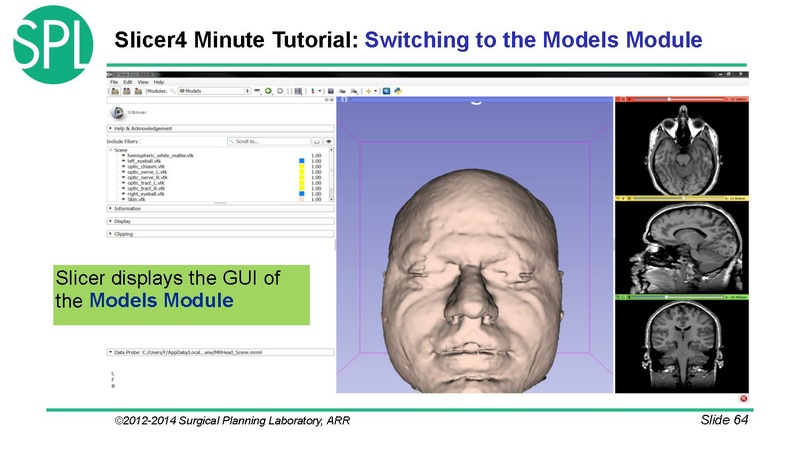Collapse the Data Probe section
The height and width of the screenshot is (450, 800).
(x=220, y=352)
